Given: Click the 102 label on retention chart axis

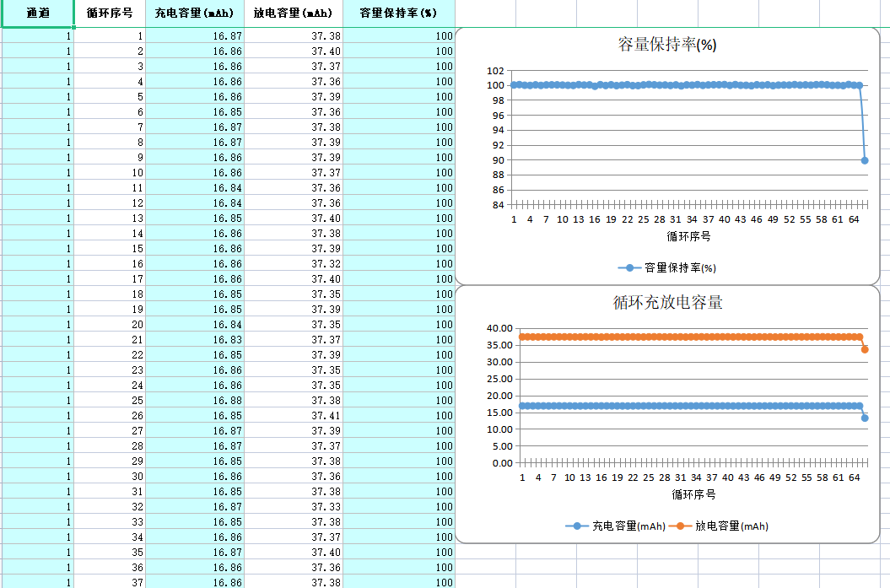Looking at the screenshot, I should 495,71.
